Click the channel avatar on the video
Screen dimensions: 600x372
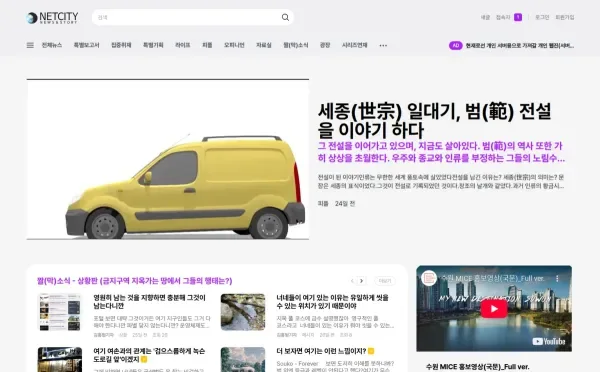point(429,278)
